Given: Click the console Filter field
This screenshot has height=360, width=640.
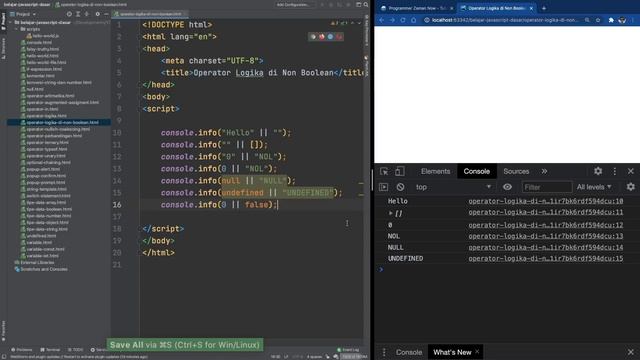Looking at the screenshot, I should pyautogui.click(x=547, y=187).
